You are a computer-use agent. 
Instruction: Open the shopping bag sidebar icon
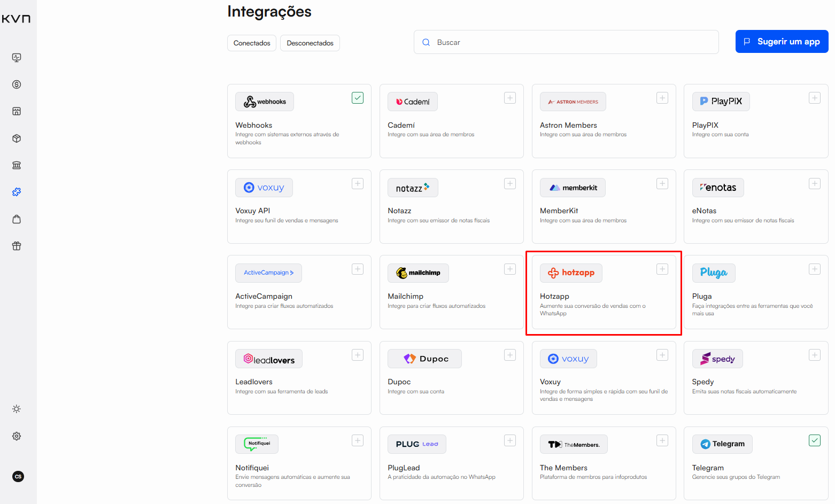[x=17, y=219]
